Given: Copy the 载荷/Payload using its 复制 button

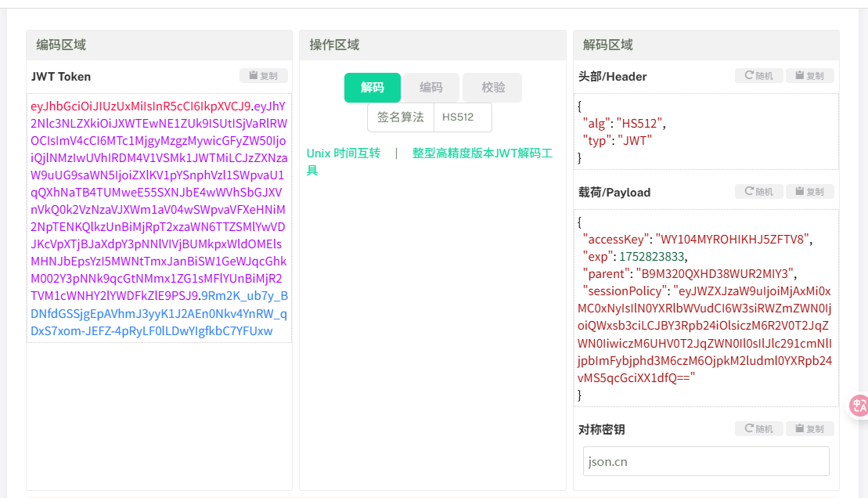Looking at the screenshot, I should pyautogui.click(x=809, y=192).
